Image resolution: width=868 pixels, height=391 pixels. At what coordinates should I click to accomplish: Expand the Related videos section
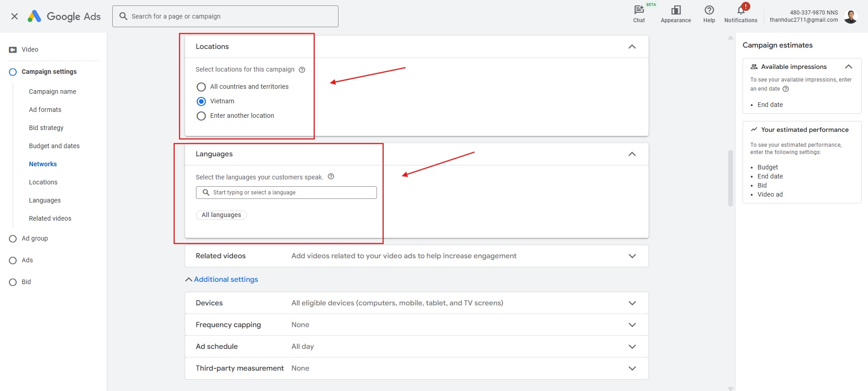click(632, 256)
